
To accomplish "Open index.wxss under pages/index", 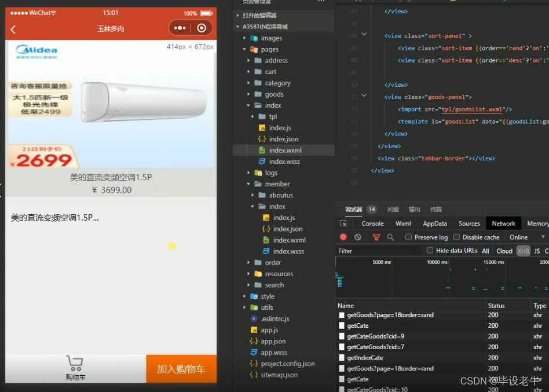I will 284,162.
